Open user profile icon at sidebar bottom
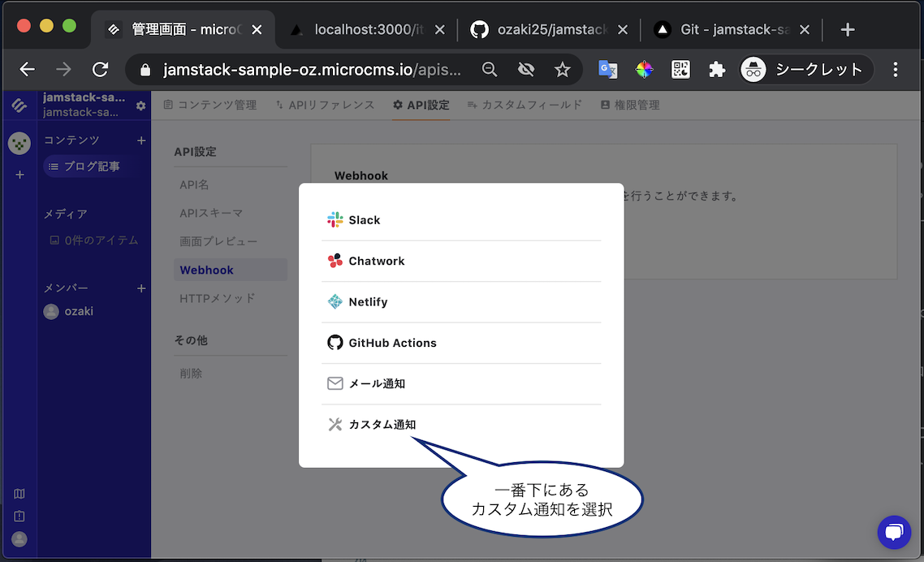Image resolution: width=924 pixels, height=562 pixels. point(19,539)
